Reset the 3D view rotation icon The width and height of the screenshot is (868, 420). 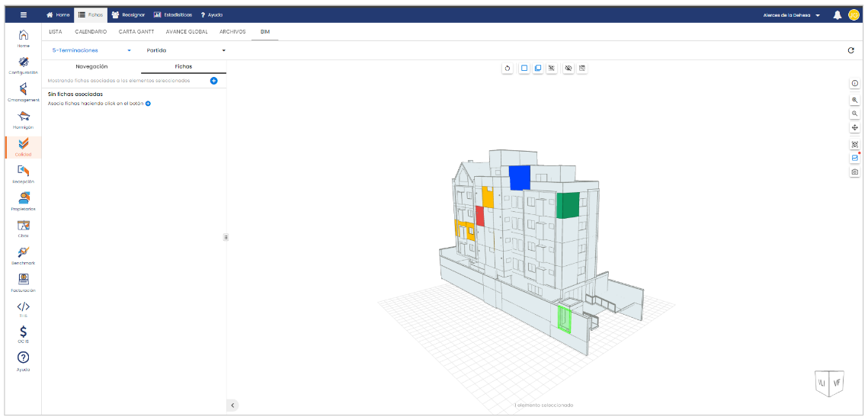pyautogui.click(x=508, y=69)
